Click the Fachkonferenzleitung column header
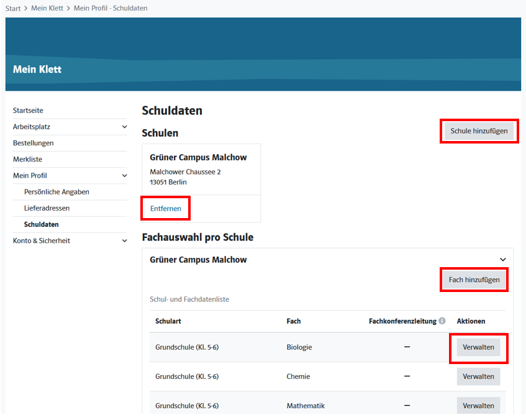Viewport: 526px width, 420px height. point(402,321)
